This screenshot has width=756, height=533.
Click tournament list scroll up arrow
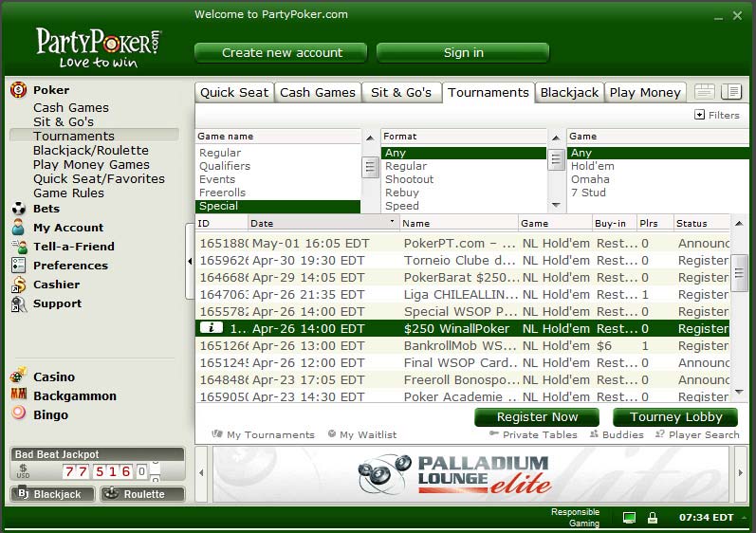pos(739,223)
